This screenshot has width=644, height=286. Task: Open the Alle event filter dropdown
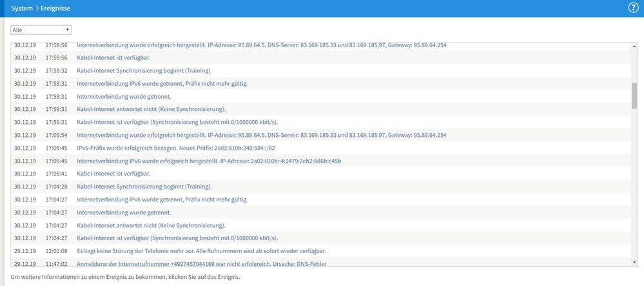coord(41,30)
